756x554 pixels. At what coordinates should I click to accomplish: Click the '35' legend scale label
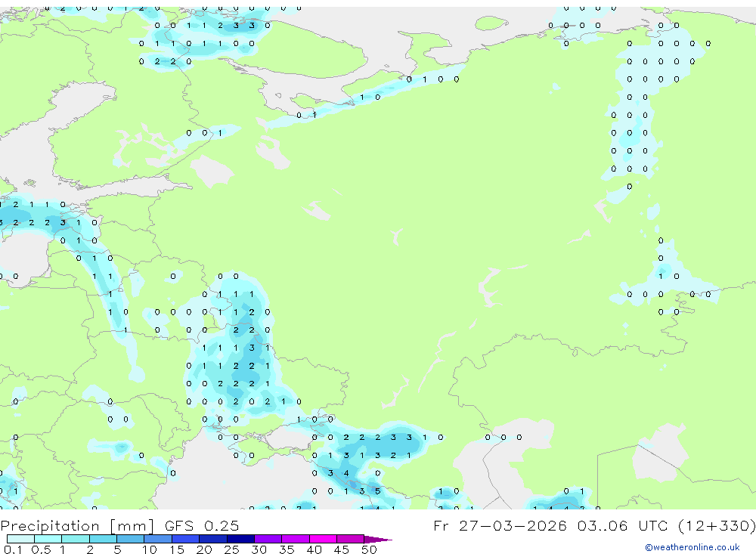[287, 549]
